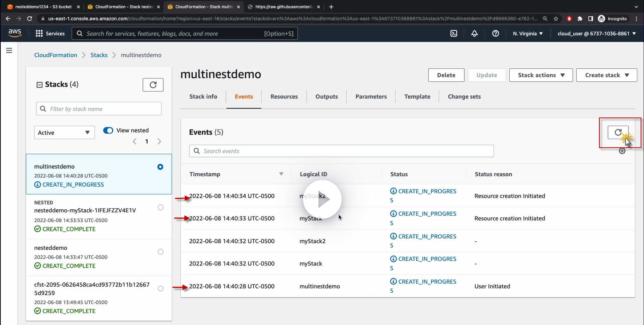Switch to the Resources tab

[284, 97]
